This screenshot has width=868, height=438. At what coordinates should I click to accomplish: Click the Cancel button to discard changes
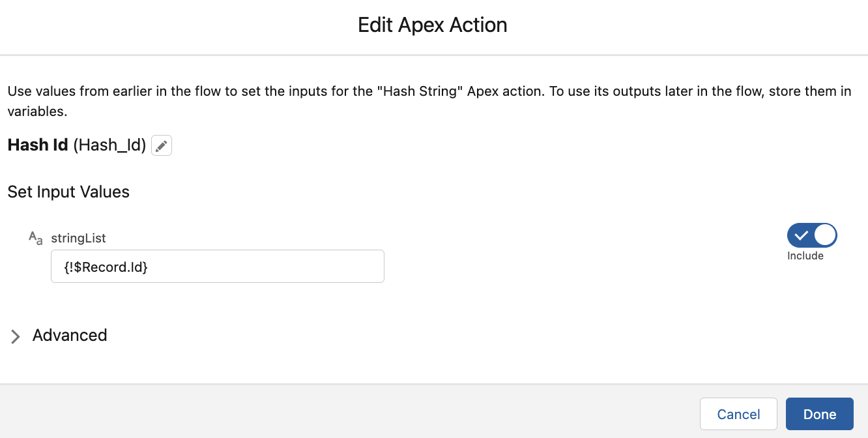coord(738,414)
